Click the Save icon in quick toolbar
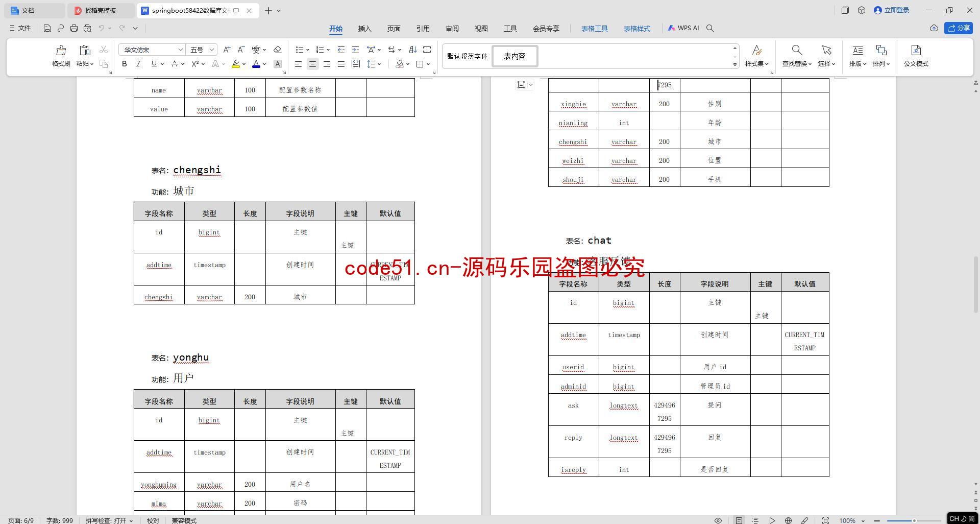This screenshot has width=980, height=524. tap(47, 28)
